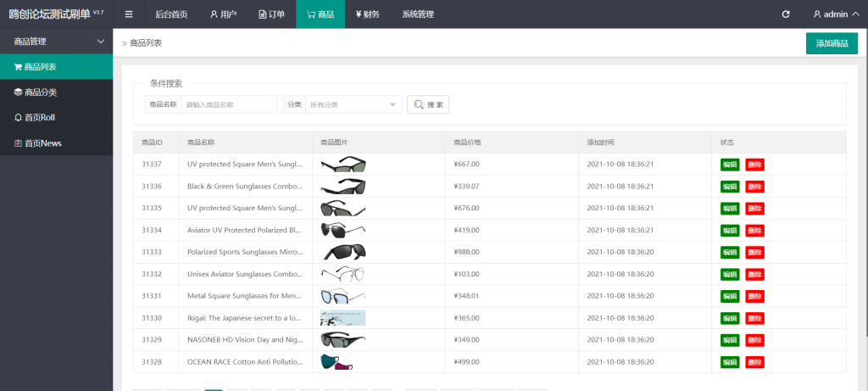Click the site title 鸥创论坛测试刷单

50,14
